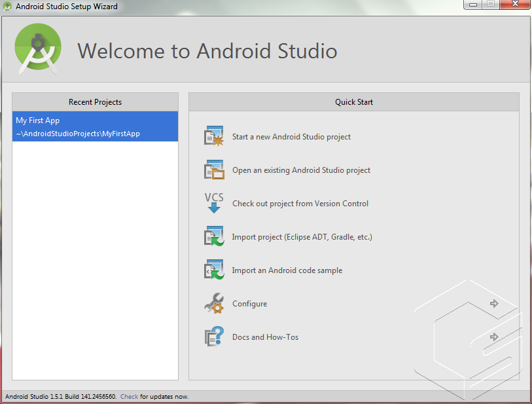This screenshot has height=404, width=532.
Task: Open the Configure option
Action: click(x=250, y=304)
